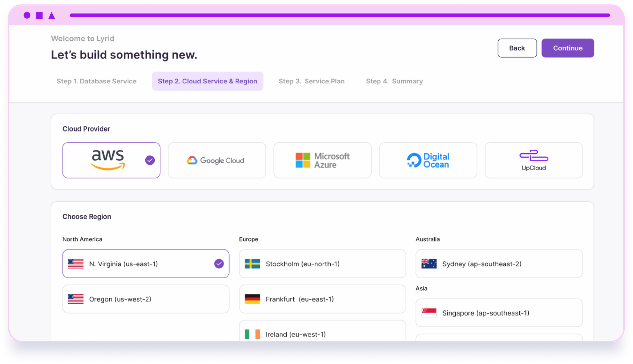This screenshot has height=364, width=633.
Task: Click the Irish flag next to Ireland
Action: 252,334
